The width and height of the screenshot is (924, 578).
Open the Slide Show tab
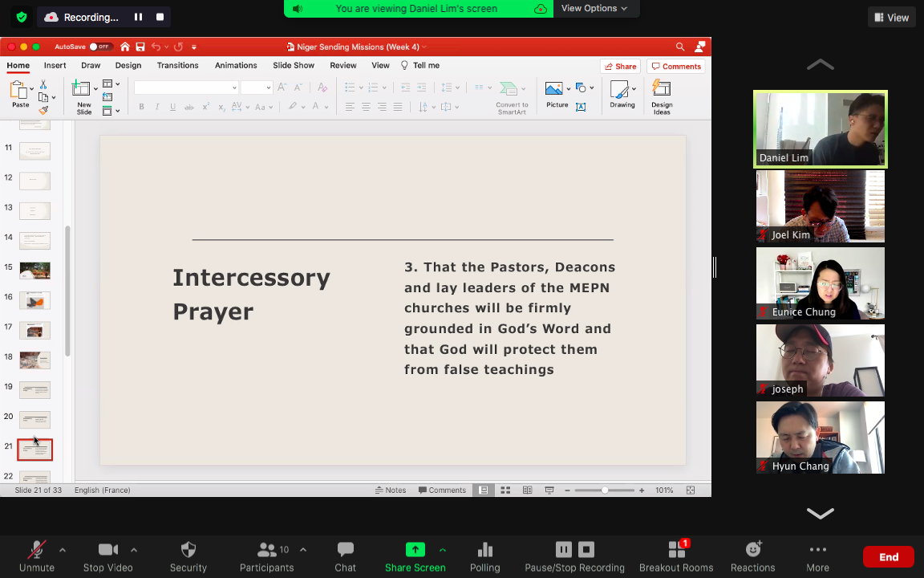click(x=294, y=66)
